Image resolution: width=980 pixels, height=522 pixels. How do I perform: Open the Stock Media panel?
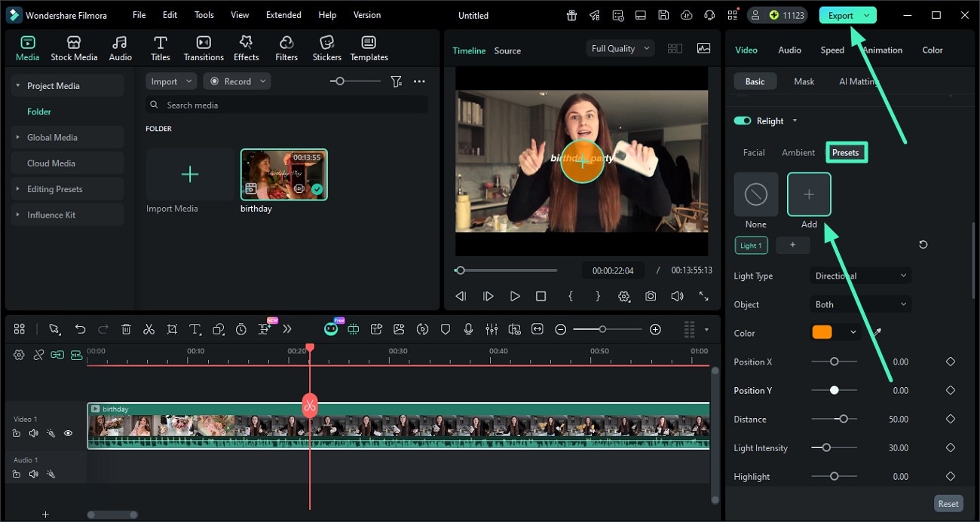[x=73, y=47]
